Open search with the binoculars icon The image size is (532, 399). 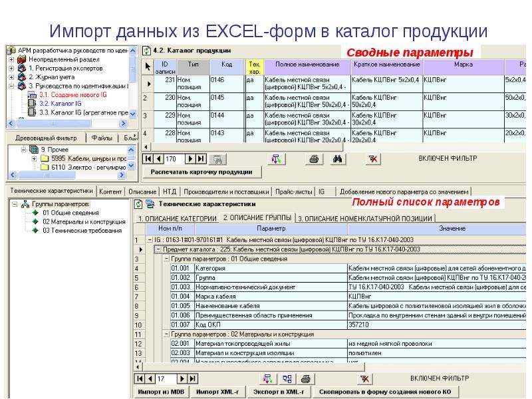pyautogui.click(x=337, y=159)
